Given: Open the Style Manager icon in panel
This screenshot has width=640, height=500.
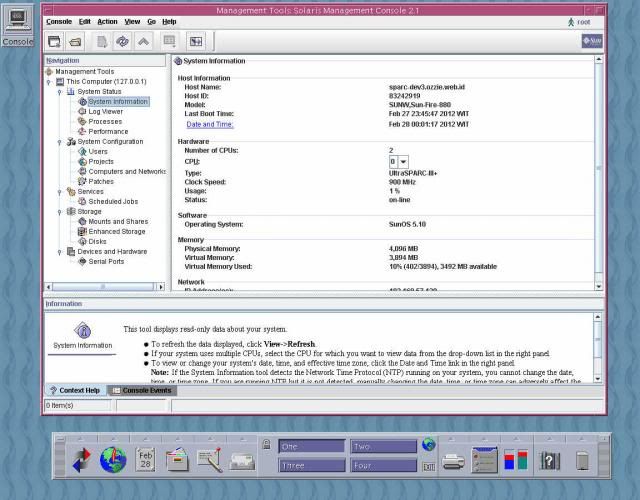Looking at the screenshot, I should [484, 460].
